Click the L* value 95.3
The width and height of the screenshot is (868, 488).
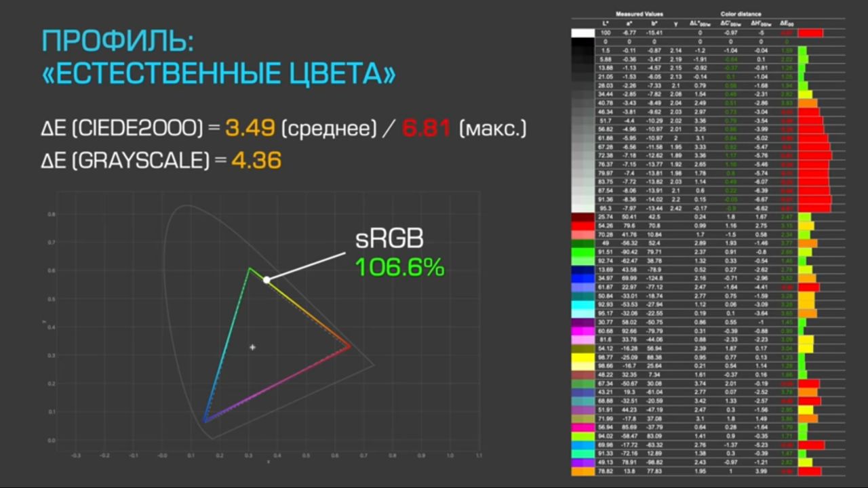pos(606,208)
